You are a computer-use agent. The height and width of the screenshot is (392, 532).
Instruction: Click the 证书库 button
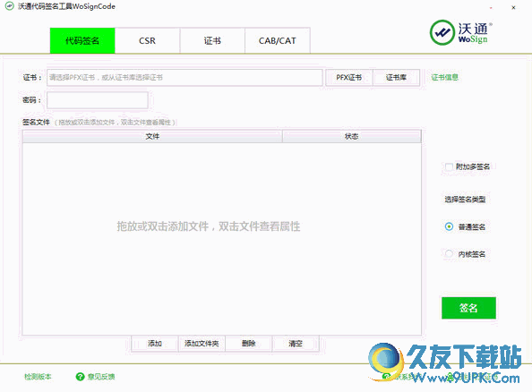(396, 78)
